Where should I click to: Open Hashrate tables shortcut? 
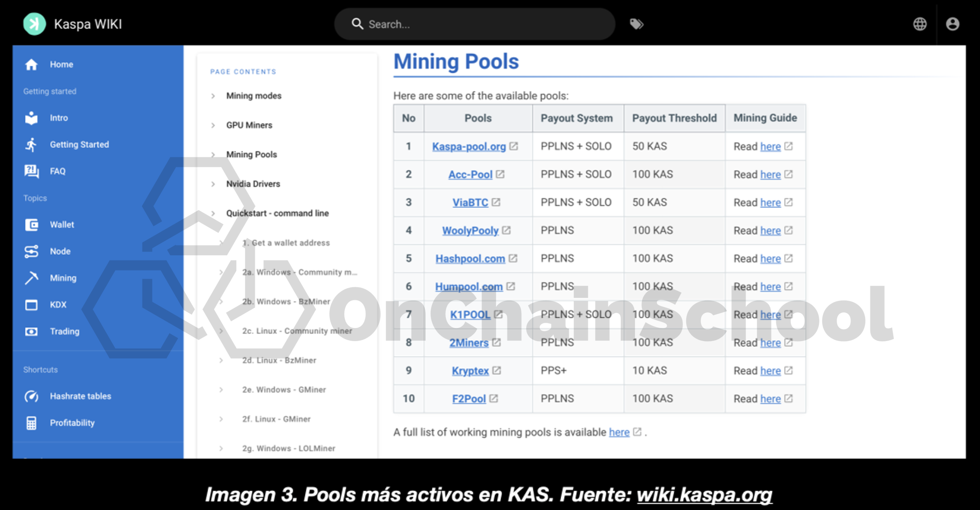click(98, 396)
